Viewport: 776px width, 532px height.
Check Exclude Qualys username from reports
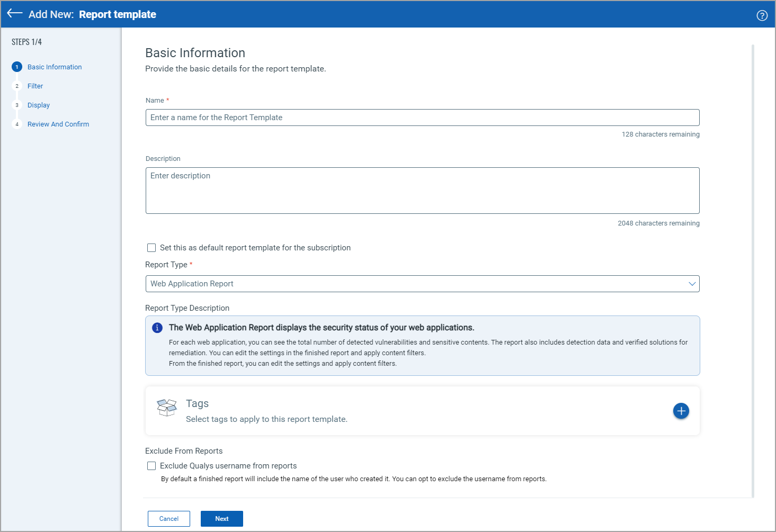(x=151, y=466)
